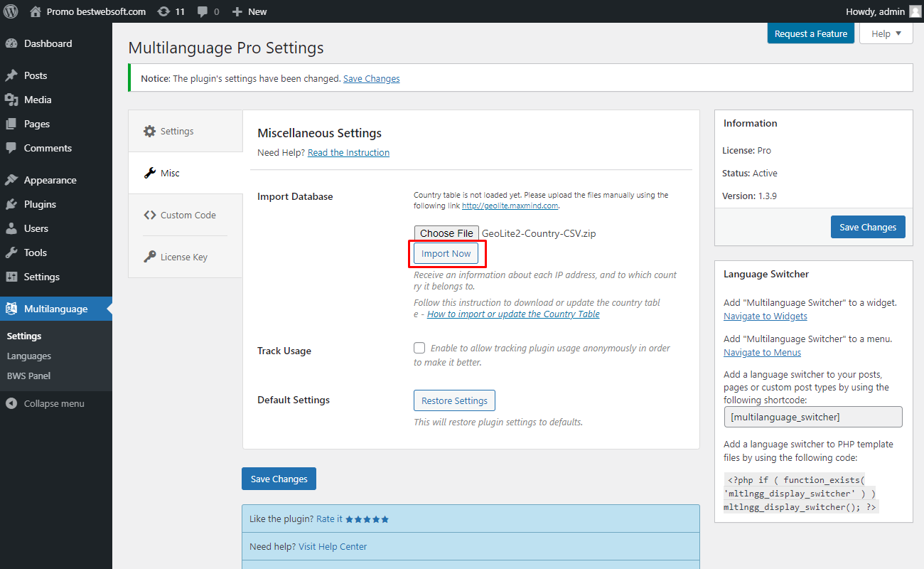Follow the Navigate to Menus link
The height and width of the screenshot is (569, 924).
pos(762,352)
